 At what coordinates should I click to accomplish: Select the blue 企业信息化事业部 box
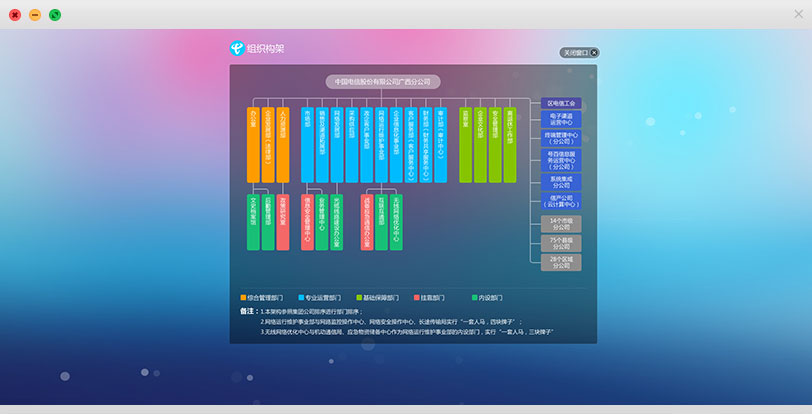(396, 145)
